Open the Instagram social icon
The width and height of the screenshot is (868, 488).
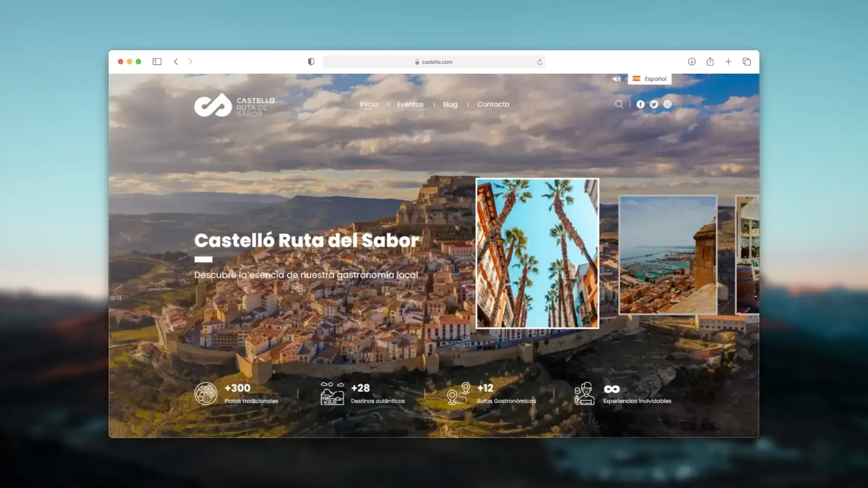[667, 104]
